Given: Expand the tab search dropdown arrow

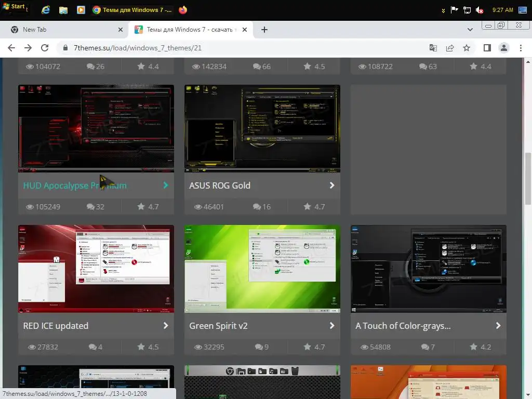Looking at the screenshot, I should coord(470,30).
